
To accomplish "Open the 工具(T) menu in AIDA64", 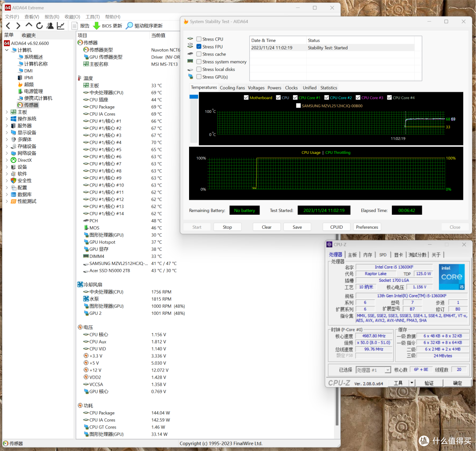I will pyautogui.click(x=93, y=17).
